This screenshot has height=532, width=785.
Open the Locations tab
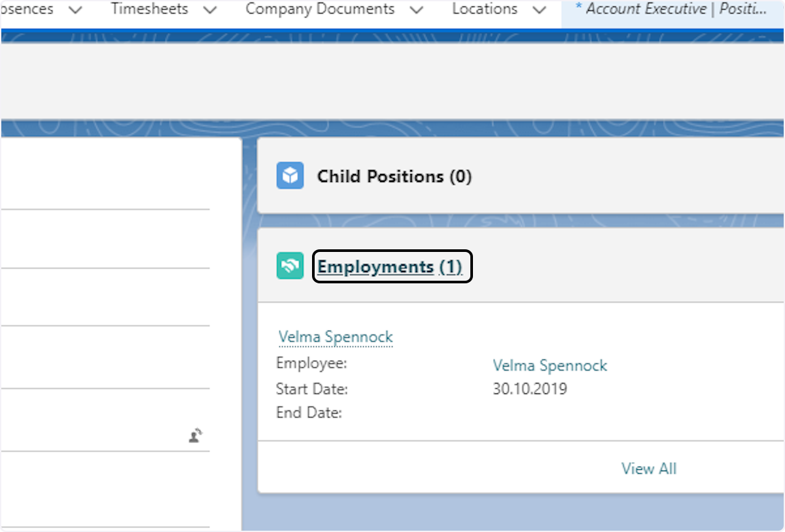[485, 10]
